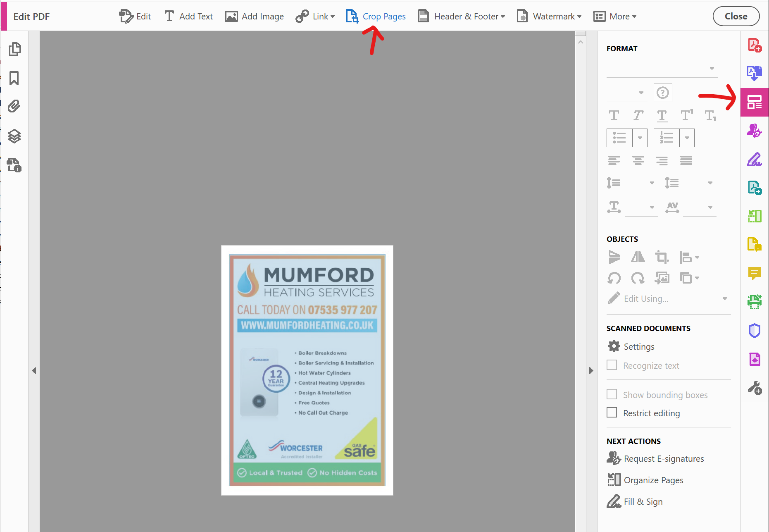
Task: Click the font help question mark icon
Action: (663, 93)
